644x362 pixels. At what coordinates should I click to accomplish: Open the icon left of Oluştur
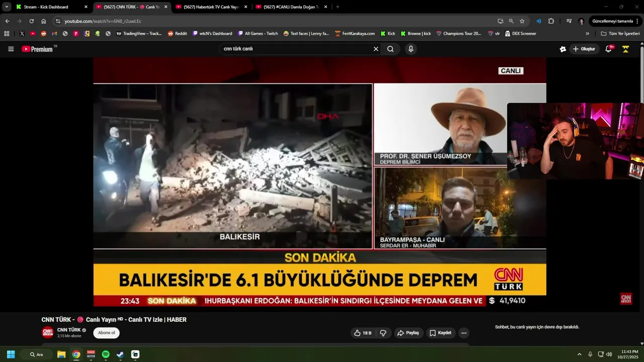[x=563, y=49]
